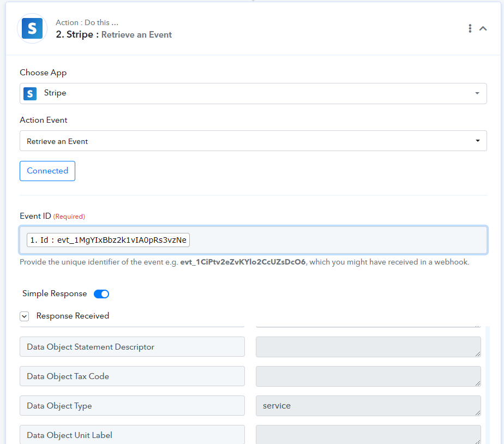The height and width of the screenshot is (444, 504).
Task: Click the Data Object Statement Descriptor label field
Action: click(x=132, y=346)
